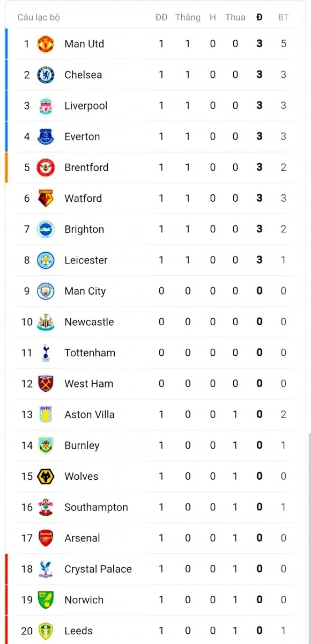Screen dimensions: 311x644
Task: Click the Tottenham club crest
Action: tap(46, 353)
